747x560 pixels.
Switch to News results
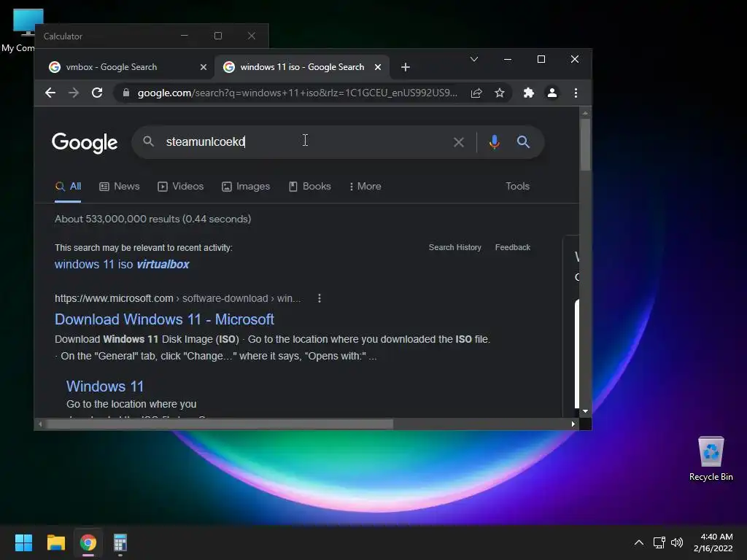(x=119, y=186)
